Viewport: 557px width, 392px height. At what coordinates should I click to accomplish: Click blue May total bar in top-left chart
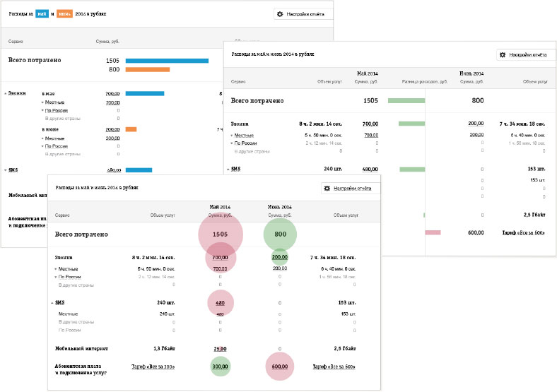(167, 61)
